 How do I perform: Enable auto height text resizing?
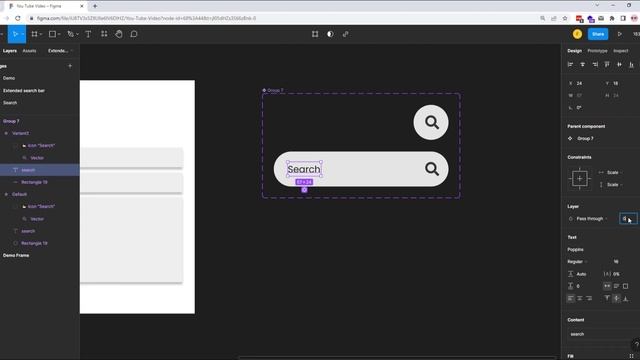[616, 286]
